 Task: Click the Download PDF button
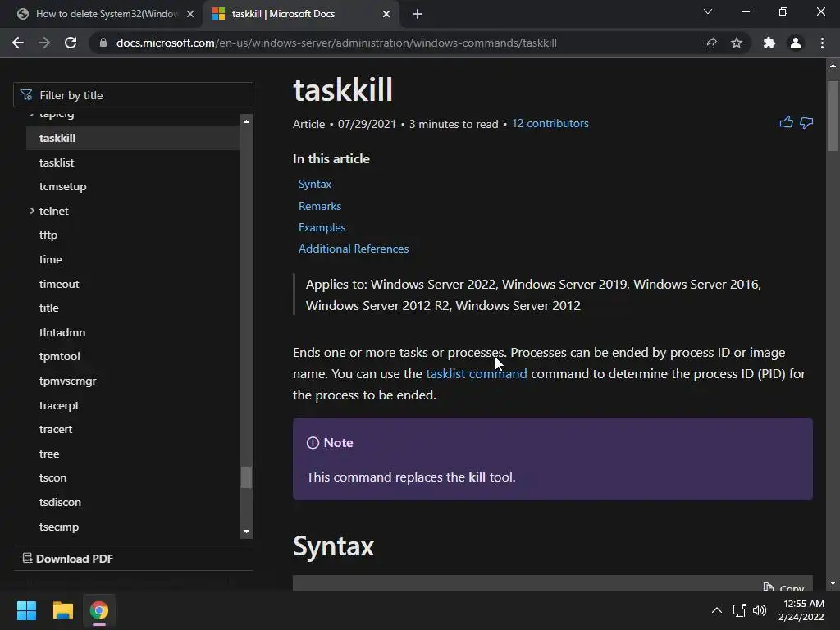pos(68,558)
